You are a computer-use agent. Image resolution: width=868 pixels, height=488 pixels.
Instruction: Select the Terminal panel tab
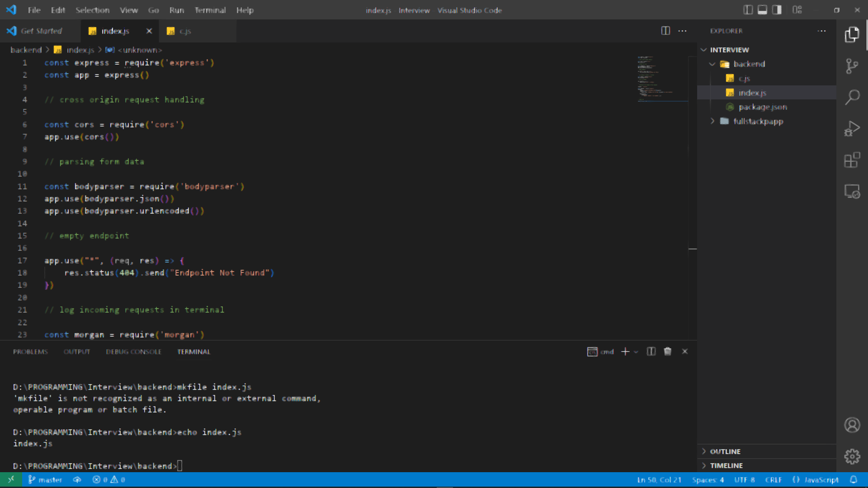click(x=193, y=352)
